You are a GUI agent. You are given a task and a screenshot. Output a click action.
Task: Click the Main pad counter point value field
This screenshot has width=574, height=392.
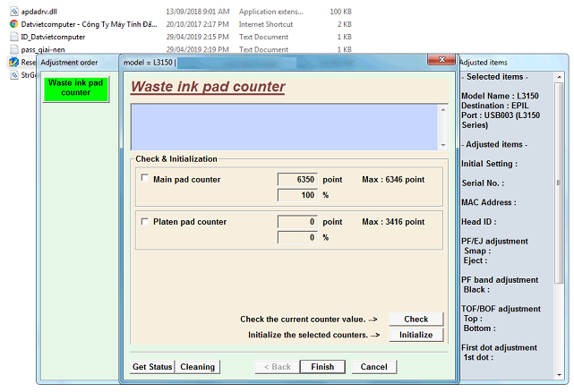[297, 180]
